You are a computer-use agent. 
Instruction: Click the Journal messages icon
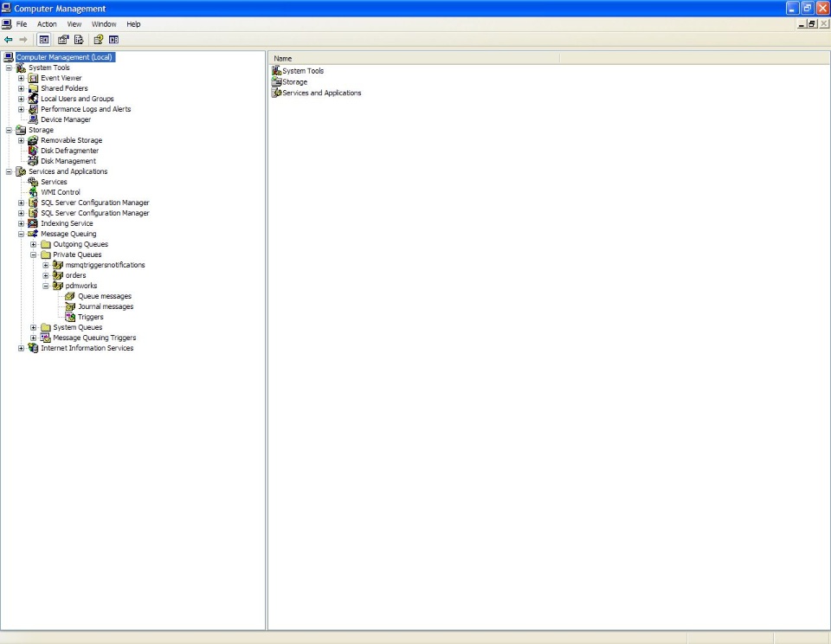pyautogui.click(x=70, y=306)
